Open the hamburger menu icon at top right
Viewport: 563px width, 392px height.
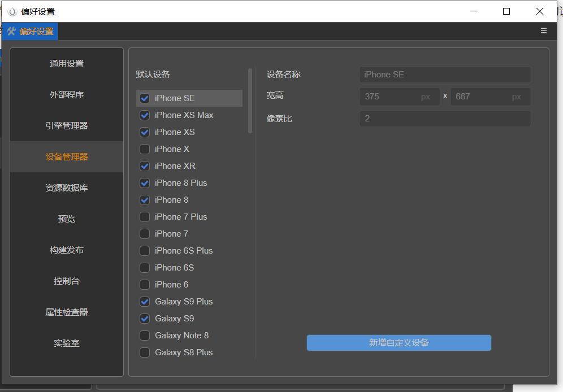(544, 31)
